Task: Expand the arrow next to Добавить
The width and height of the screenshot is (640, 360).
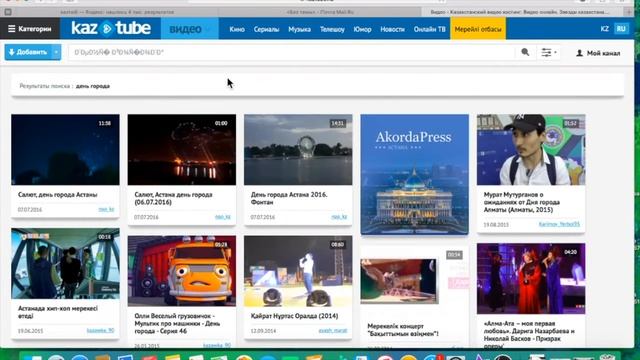Action: [x=56, y=52]
